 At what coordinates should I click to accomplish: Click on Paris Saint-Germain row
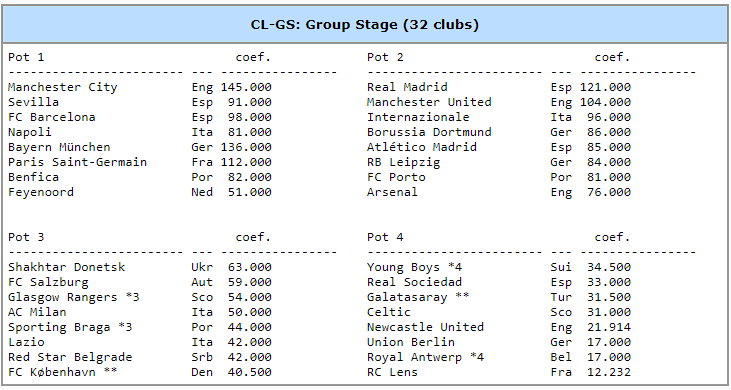coord(139,162)
